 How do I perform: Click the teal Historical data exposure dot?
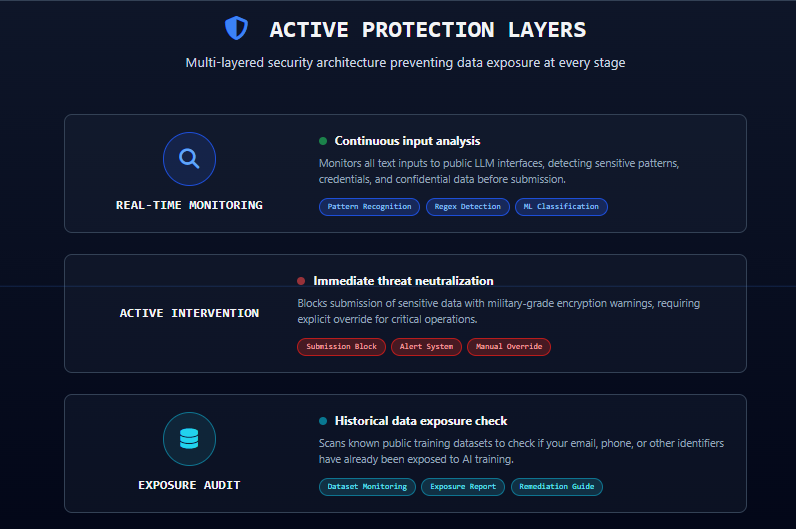point(323,421)
